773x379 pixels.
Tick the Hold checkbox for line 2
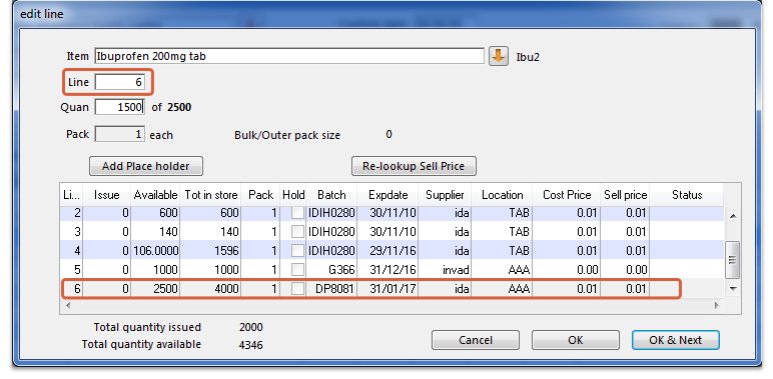297,213
